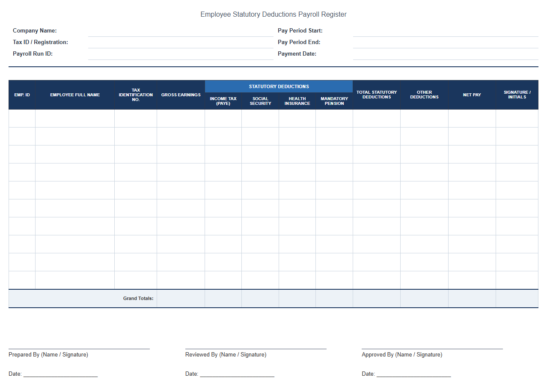Image resolution: width=547 pixels, height=392 pixels.
Task: Click the 'SOCIAL SECURITY' column header
Action: (x=260, y=101)
